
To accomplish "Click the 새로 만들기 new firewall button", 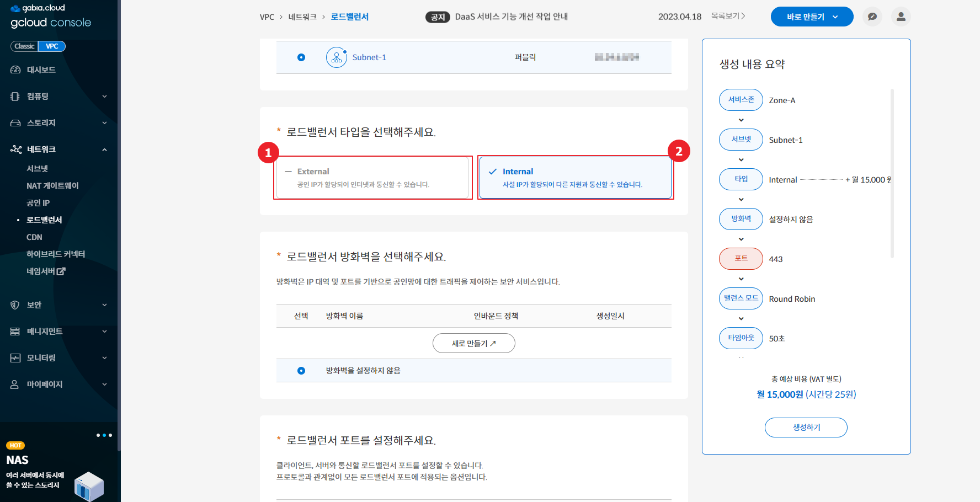I will 473,343.
